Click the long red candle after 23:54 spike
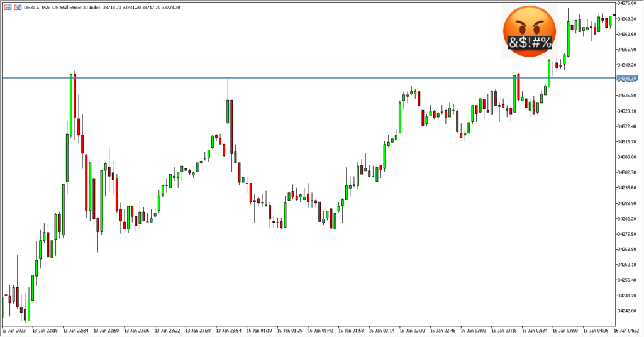This screenshot has height=337, width=644. tap(231, 126)
